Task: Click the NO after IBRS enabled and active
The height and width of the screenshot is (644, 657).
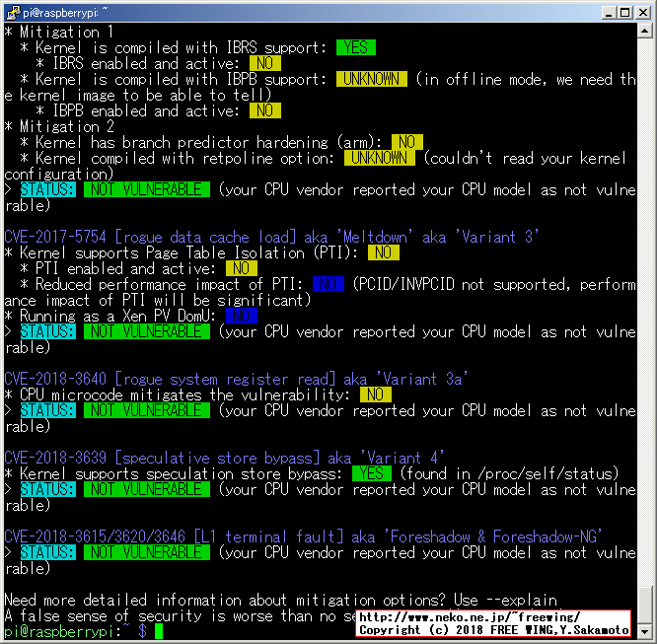Action: [x=264, y=63]
